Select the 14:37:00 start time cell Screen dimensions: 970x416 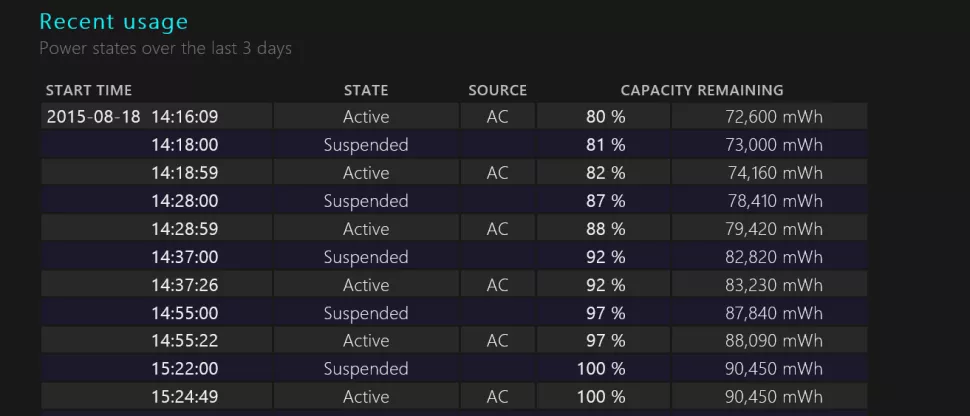185,257
